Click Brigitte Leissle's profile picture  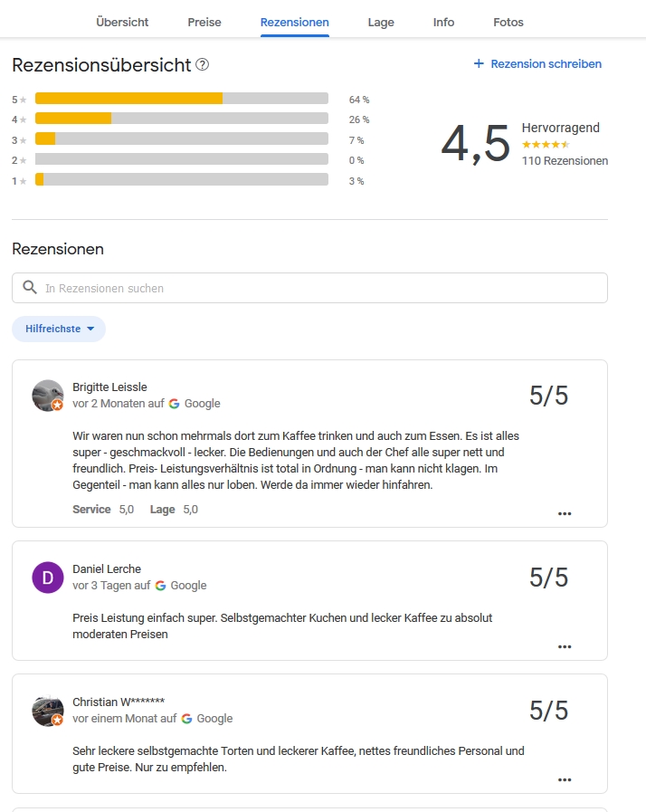48,396
